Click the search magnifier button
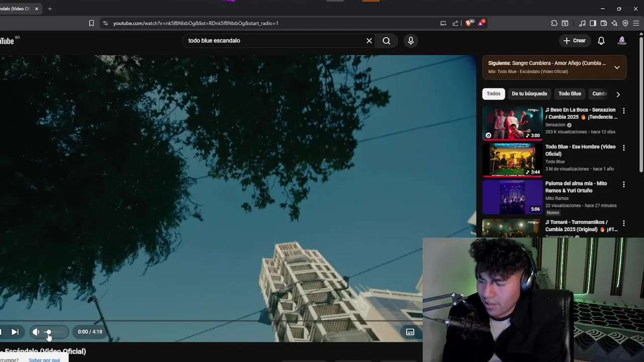Screen dimensions: 644x362 (386, 41)
